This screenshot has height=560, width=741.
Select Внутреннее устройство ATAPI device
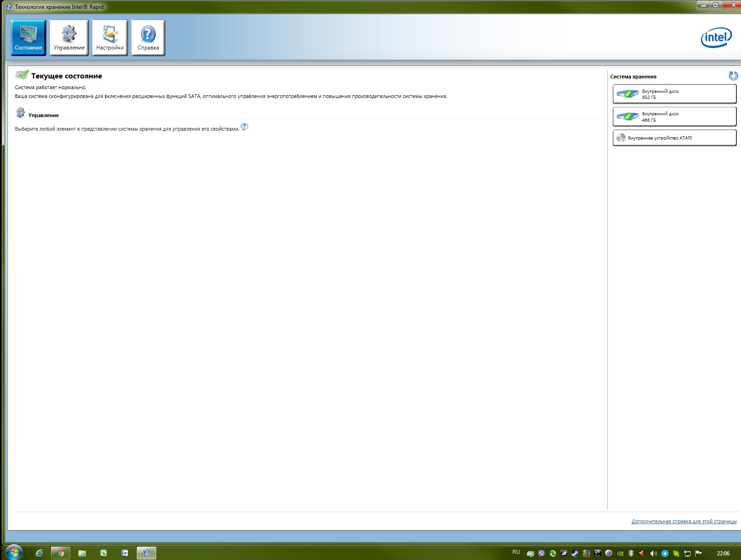pos(674,138)
